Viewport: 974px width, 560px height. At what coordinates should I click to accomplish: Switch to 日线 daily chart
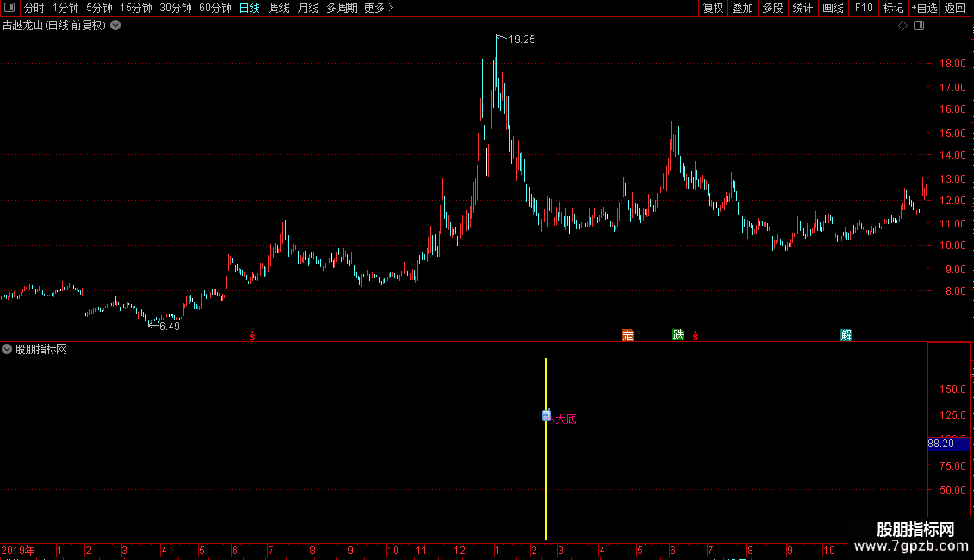click(250, 8)
